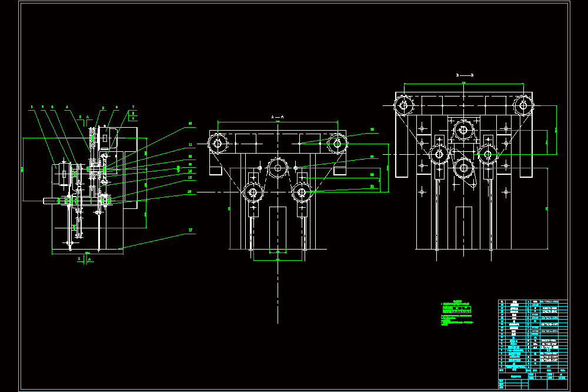Select the A—A section view title
The height and width of the screenshot is (392, 588).
[x=278, y=117]
